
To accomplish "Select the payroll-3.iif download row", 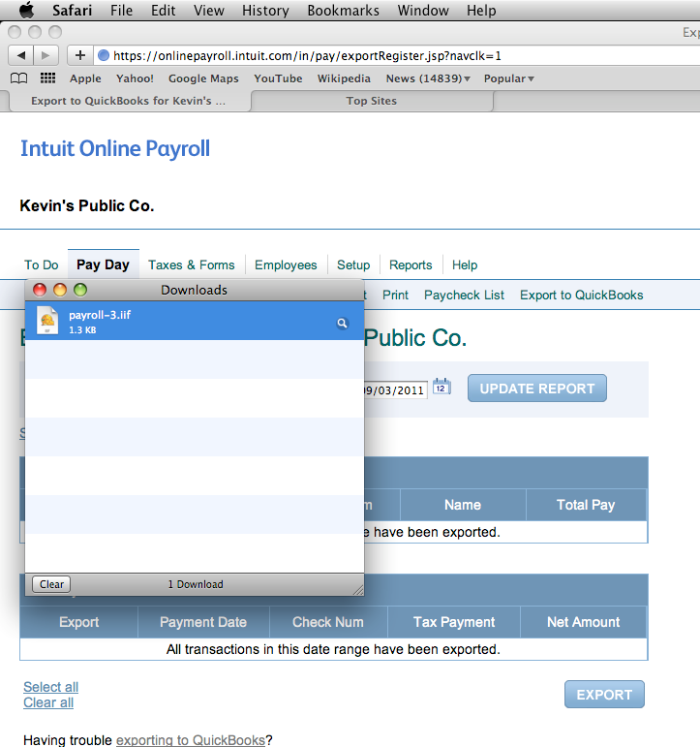I will point(195,321).
